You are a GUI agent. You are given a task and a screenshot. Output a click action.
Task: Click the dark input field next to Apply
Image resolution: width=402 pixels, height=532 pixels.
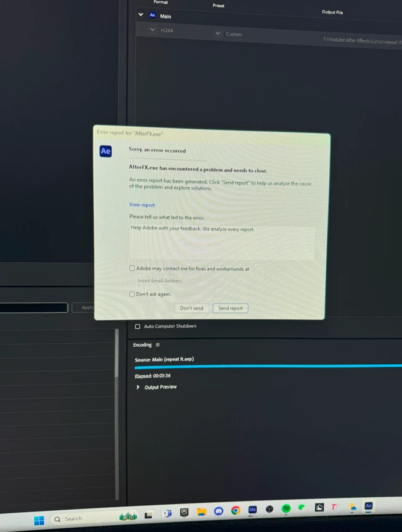[34, 308]
